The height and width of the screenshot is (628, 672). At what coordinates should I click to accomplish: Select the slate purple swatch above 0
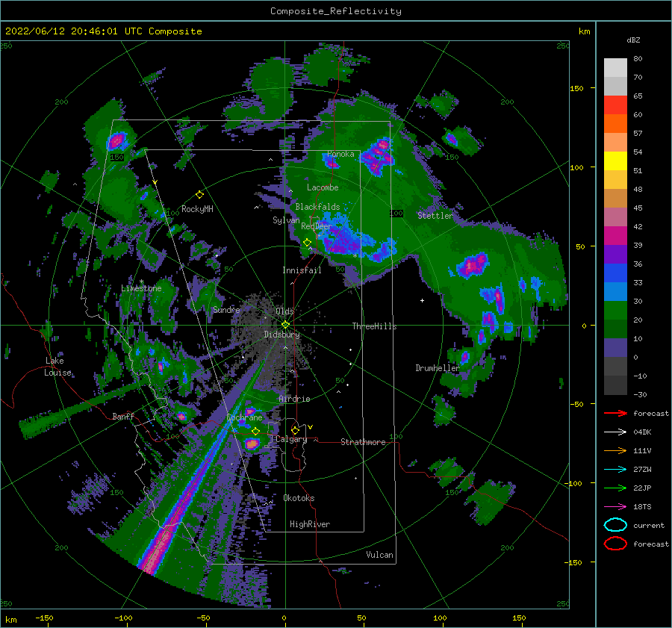[615, 348]
